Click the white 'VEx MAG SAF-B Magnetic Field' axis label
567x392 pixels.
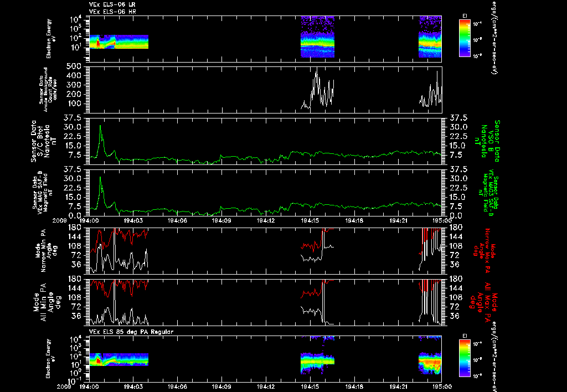42,192
